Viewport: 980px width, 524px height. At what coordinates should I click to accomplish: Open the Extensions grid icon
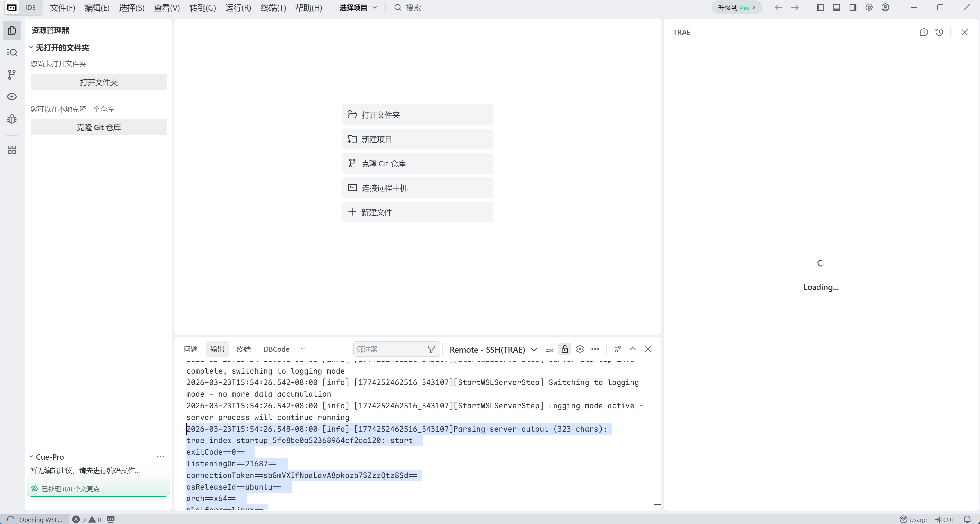(12, 150)
